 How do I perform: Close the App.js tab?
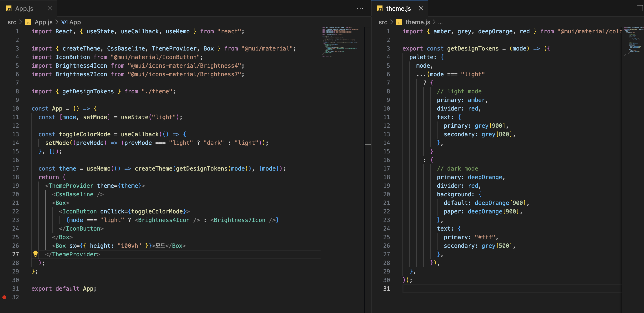[x=50, y=9]
